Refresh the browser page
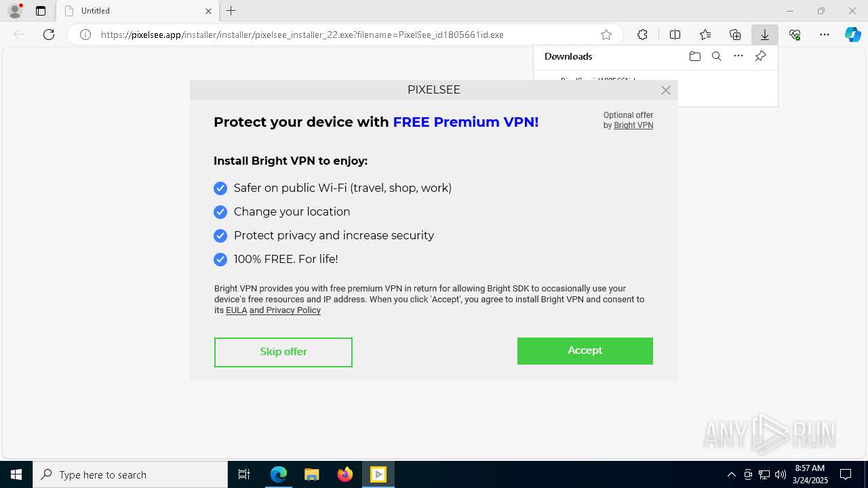 click(49, 35)
